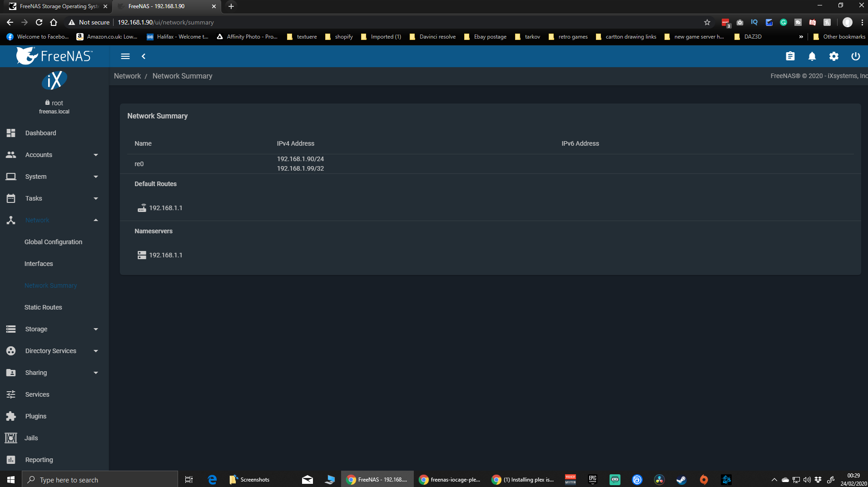Open the retro games bookmark folder

(x=568, y=37)
